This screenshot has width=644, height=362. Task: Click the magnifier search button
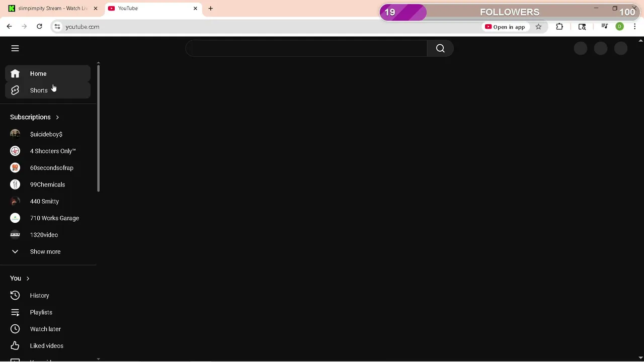[440, 48]
